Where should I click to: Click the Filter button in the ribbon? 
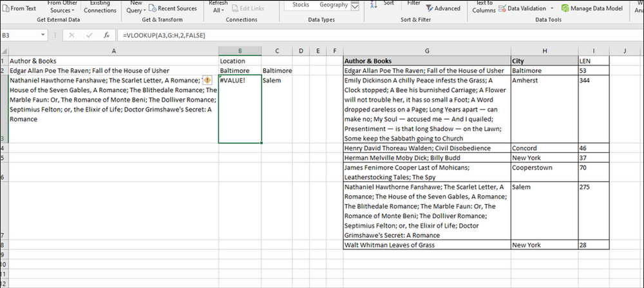click(x=413, y=3)
